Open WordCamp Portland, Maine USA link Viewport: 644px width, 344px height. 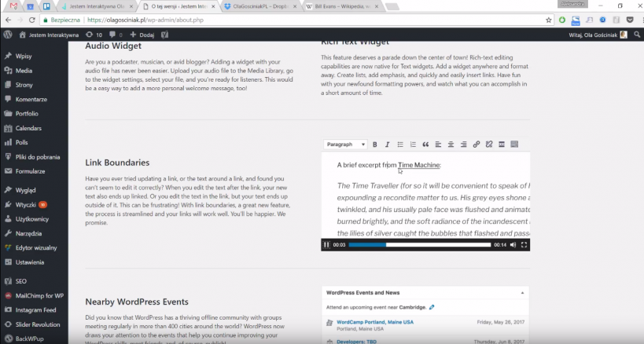point(375,322)
